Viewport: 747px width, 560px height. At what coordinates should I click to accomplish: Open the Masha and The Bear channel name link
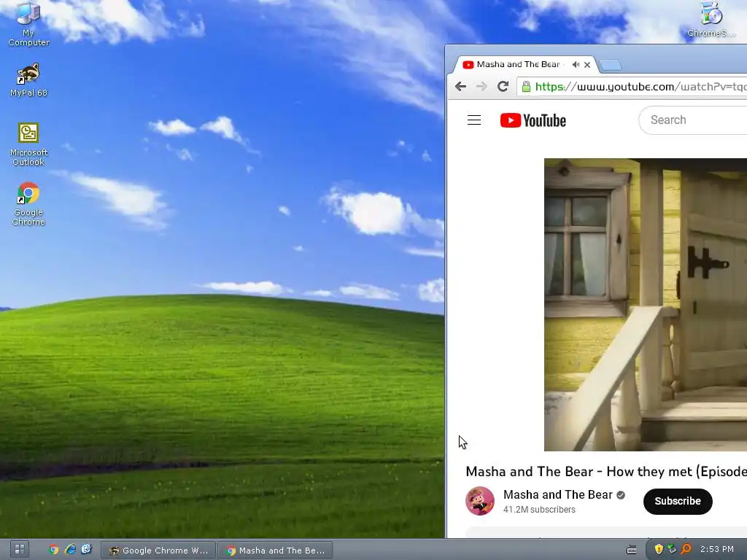(x=557, y=495)
